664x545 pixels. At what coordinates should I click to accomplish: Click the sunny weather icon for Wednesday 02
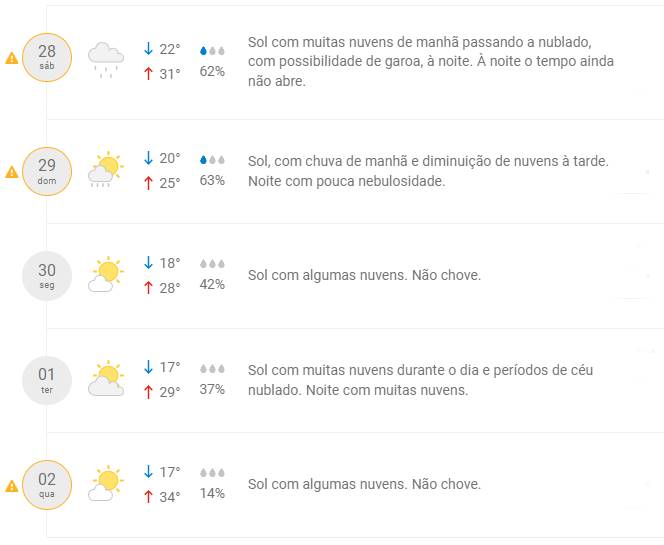pyautogui.click(x=106, y=483)
